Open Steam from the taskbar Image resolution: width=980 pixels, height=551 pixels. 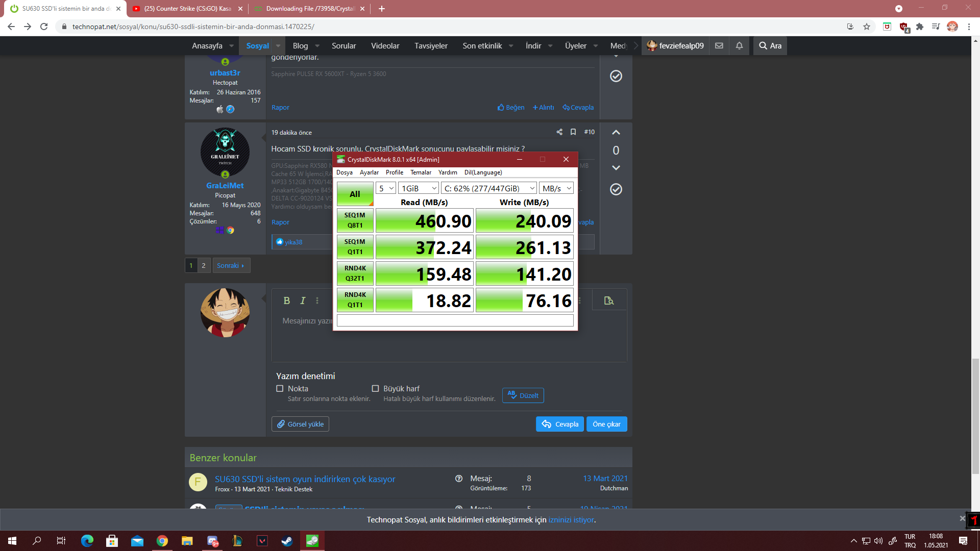click(287, 541)
